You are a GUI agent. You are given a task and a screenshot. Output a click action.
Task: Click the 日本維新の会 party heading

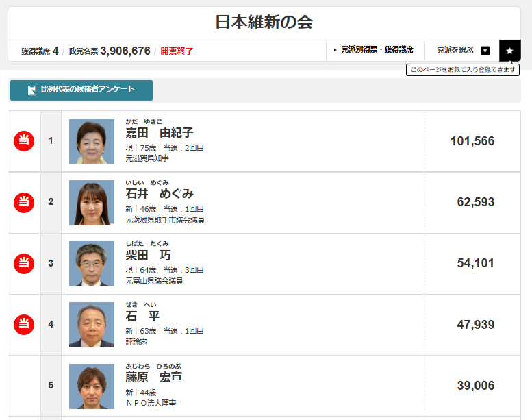click(x=264, y=22)
